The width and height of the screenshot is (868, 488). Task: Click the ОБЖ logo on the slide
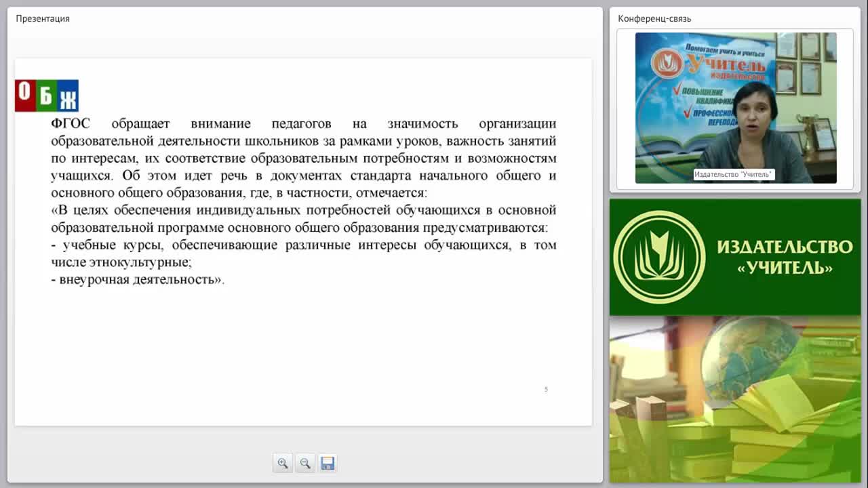point(47,96)
